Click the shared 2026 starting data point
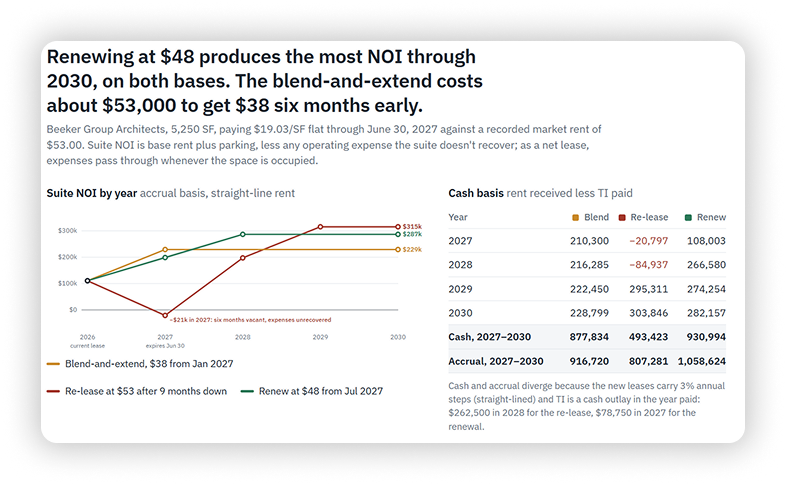The image size is (786, 484). (88, 281)
